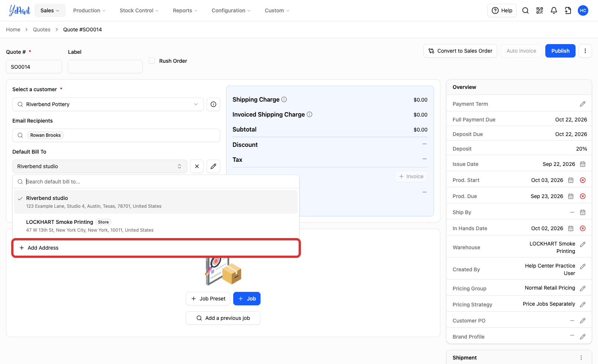Select Riverbend studio address option
Screen dimensions: 598x364
(x=156, y=202)
